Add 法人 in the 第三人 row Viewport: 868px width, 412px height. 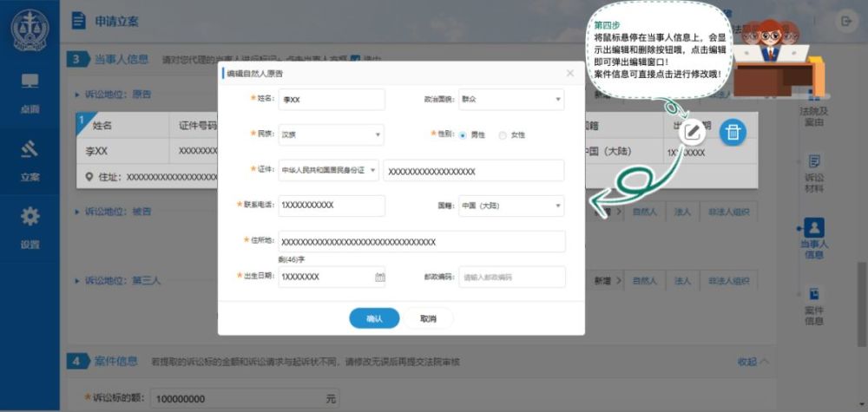(682, 281)
